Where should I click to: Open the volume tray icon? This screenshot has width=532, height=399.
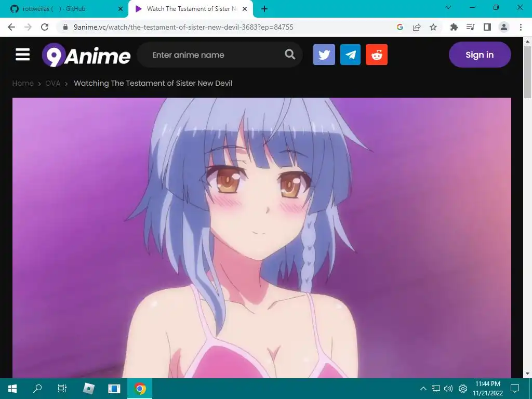pos(448,389)
